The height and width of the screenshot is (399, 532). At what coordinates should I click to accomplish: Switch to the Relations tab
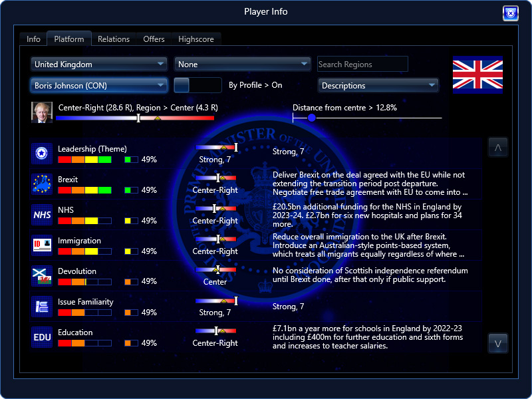coord(113,39)
